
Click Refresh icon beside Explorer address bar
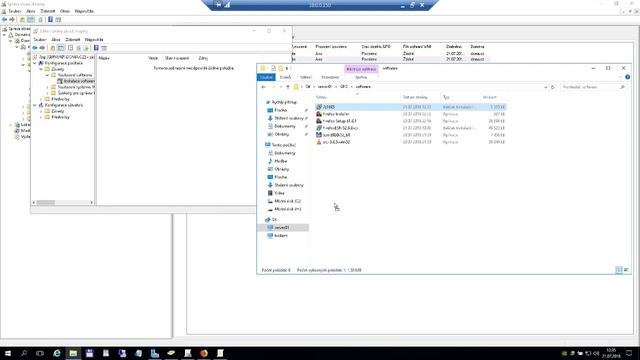(553, 87)
